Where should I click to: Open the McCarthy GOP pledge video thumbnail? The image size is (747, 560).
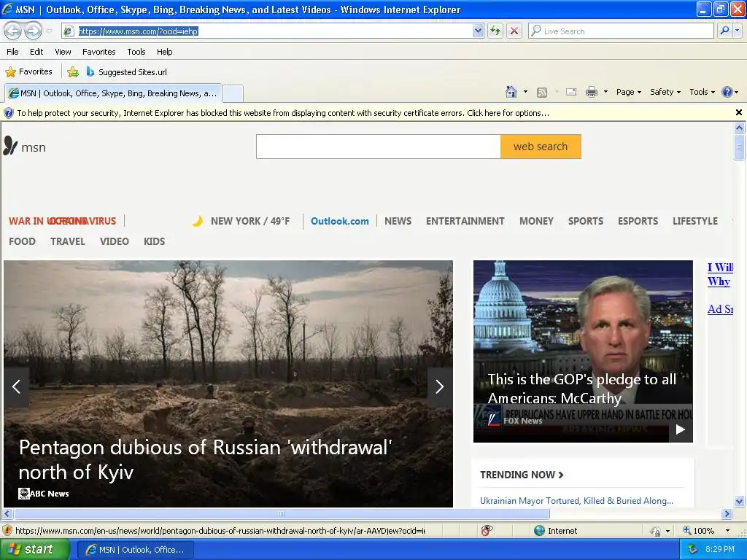(x=583, y=351)
